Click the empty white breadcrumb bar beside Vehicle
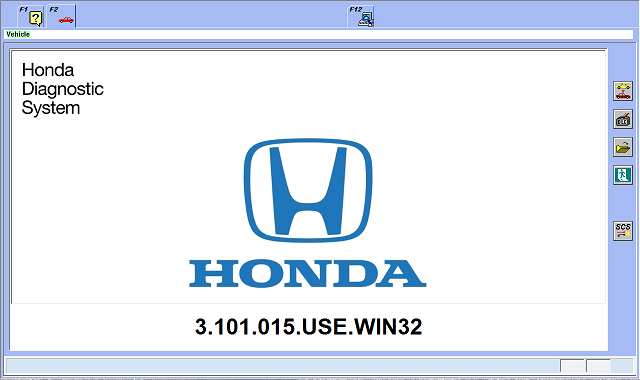640x380 pixels. (x=331, y=34)
